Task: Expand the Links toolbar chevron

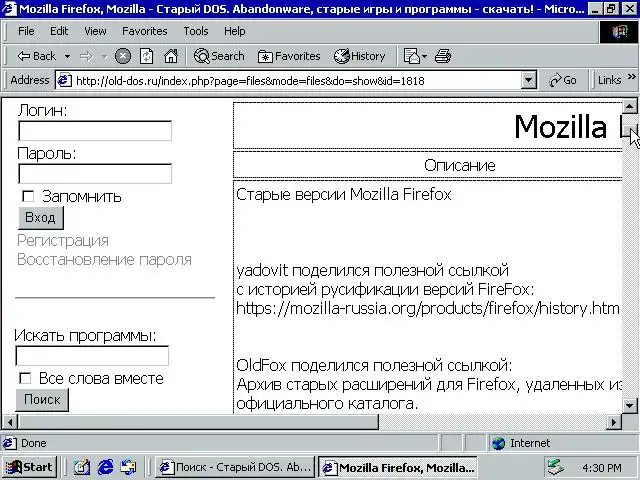Action: (631, 77)
